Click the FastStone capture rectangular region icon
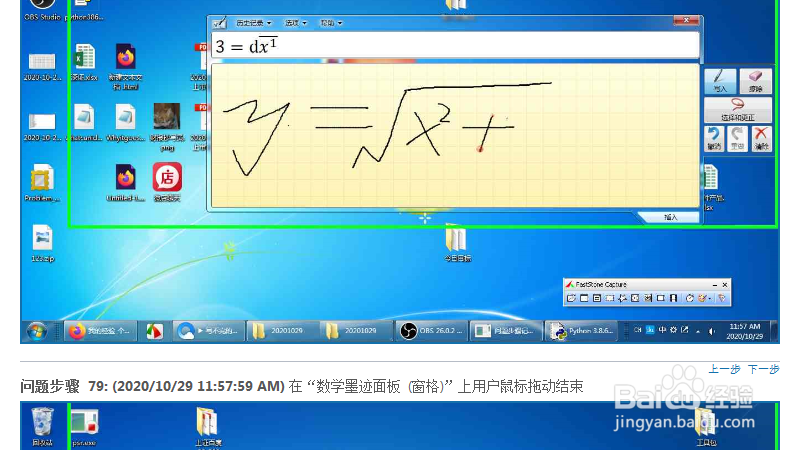This screenshot has height=450, width=800. coord(609,298)
